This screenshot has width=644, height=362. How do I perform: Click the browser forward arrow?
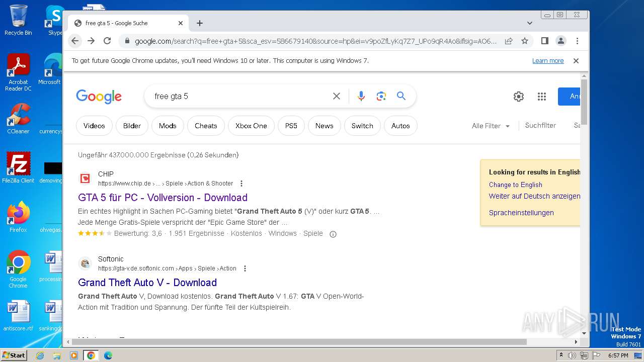coord(91,41)
